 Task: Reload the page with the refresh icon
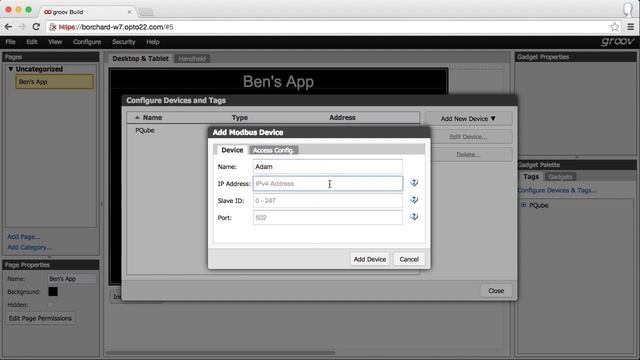pos(36,27)
